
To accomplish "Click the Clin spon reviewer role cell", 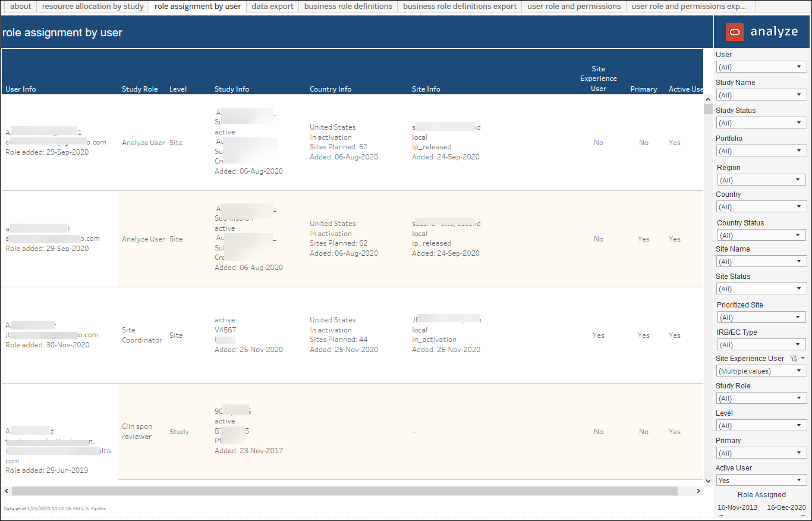I will [x=137, y=431].
